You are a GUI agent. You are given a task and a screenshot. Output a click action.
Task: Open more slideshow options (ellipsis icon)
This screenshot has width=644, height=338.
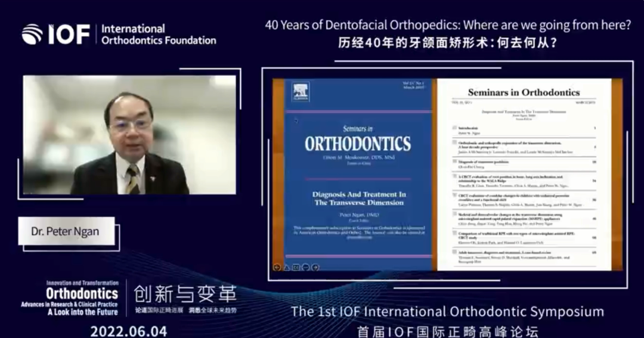305,268
